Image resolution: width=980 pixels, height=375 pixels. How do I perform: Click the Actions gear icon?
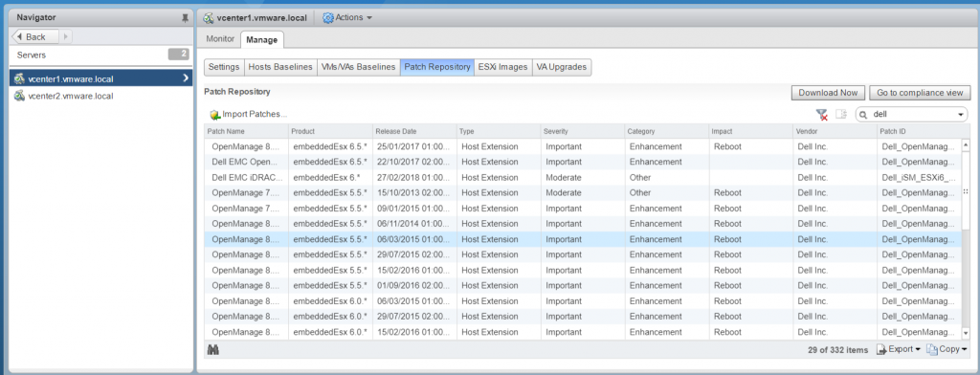[328, 18]
